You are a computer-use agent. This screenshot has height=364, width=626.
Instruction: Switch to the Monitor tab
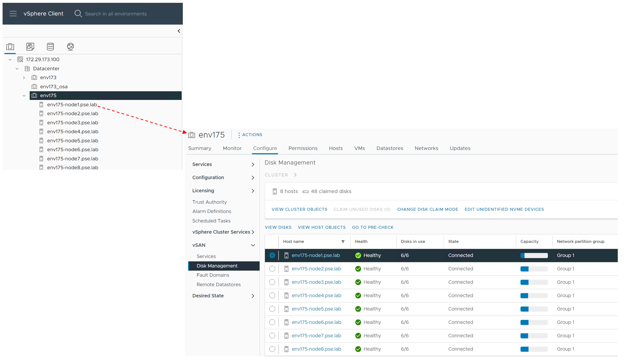pos(232,148)
